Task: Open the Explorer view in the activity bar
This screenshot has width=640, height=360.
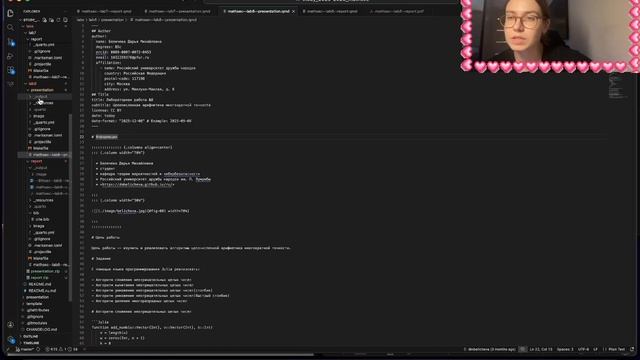Action: [x=10, y=13]
